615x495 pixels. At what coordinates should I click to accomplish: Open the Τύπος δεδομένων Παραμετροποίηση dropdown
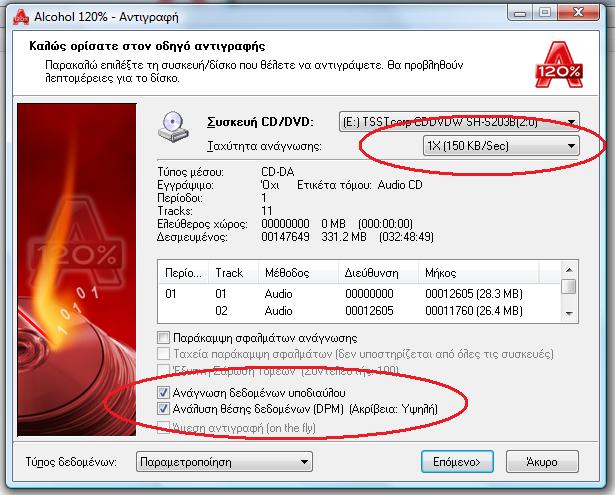[224, 462]
